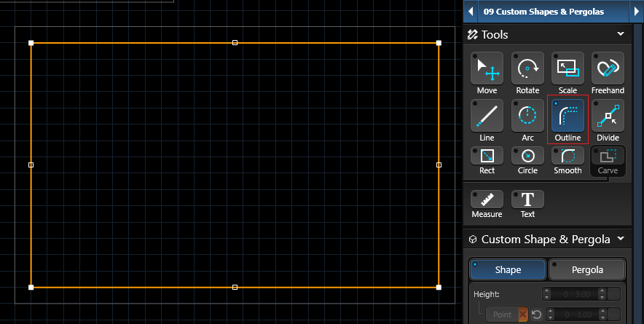This screenshot has height=324, width=644.
Task: Click the top-right corner handle of the rectangle
Action: (x=439, y=43)
